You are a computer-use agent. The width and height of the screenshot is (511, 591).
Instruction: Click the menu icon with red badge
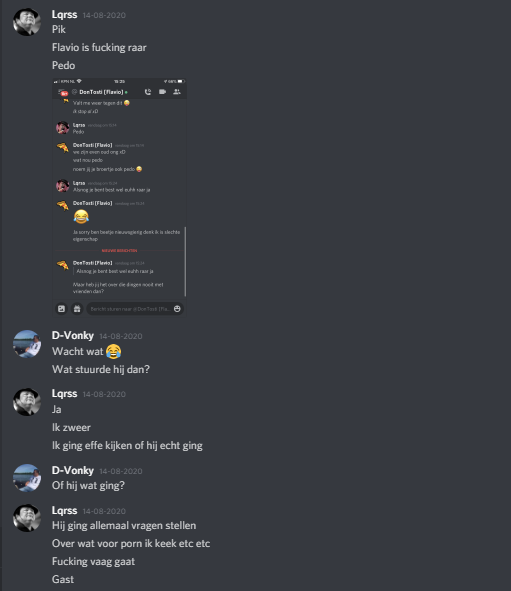tap(62, 92)
